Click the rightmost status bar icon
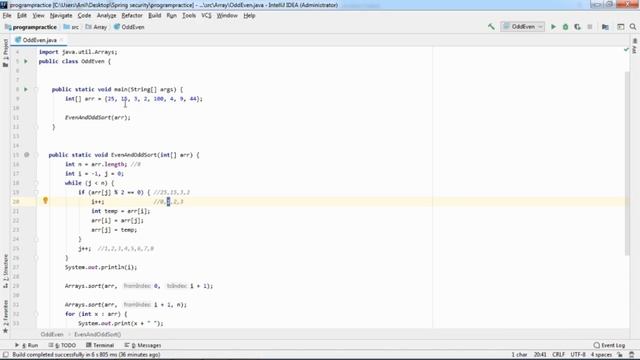The width and height of the screenshot is (640, 360). click(632, 355)
